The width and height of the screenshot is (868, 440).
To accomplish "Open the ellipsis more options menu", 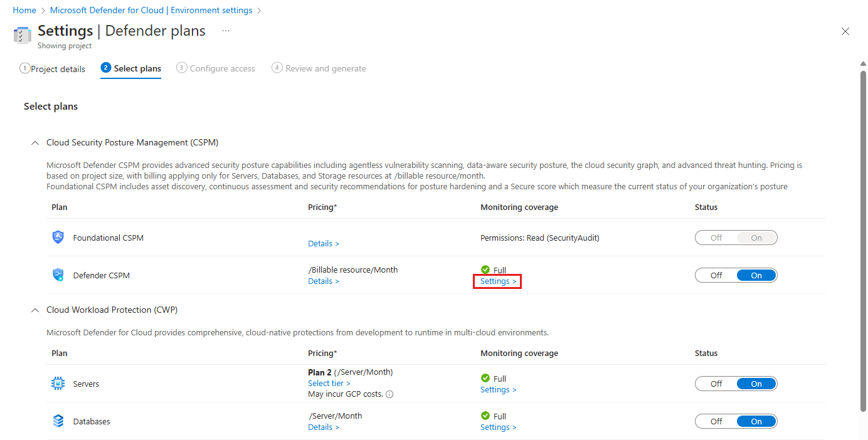I will 226,31.
